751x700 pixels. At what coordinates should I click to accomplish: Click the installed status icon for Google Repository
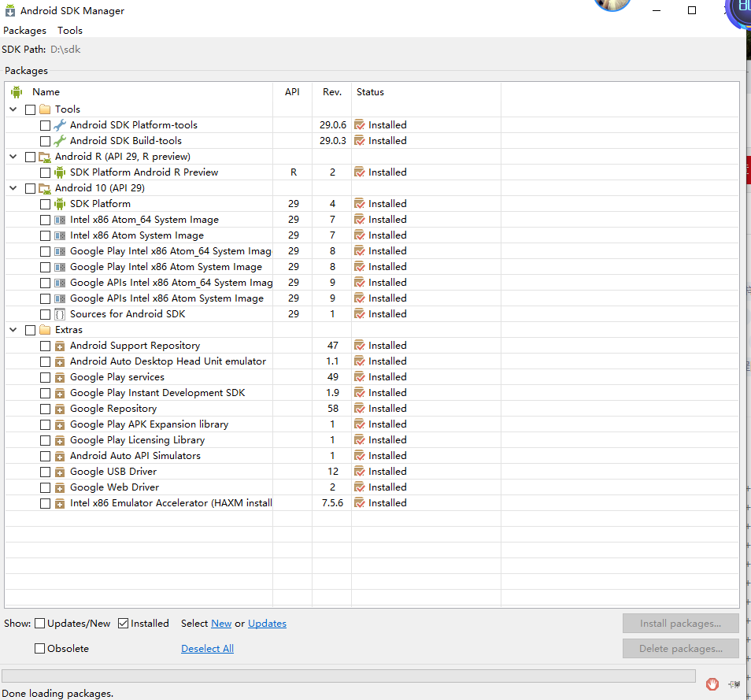coord(359,409)
